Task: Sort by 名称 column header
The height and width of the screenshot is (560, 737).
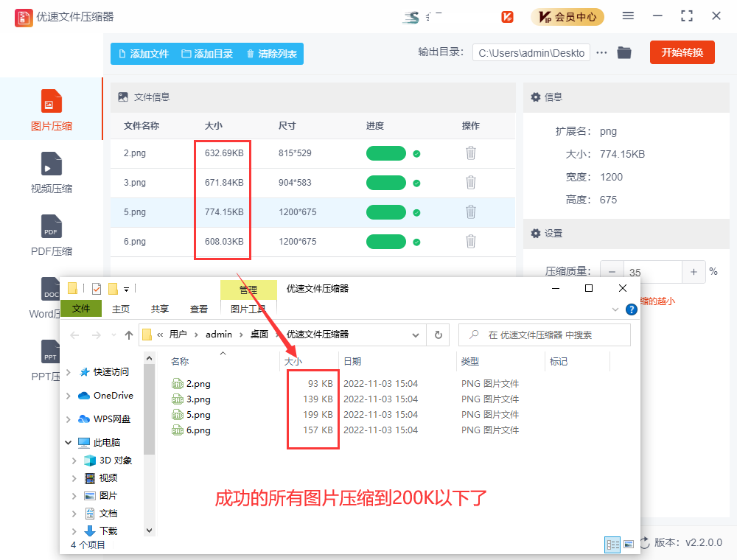Action: [180, 361]
